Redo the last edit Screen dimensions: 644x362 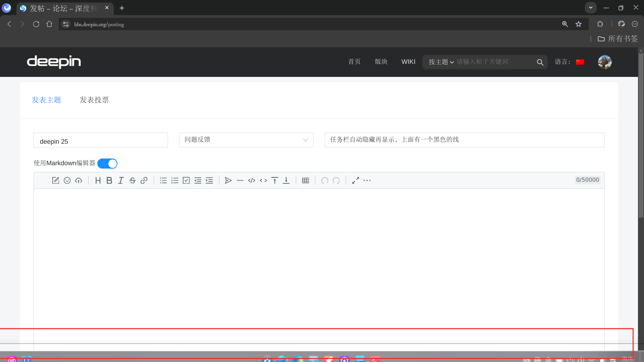point(336,180)
